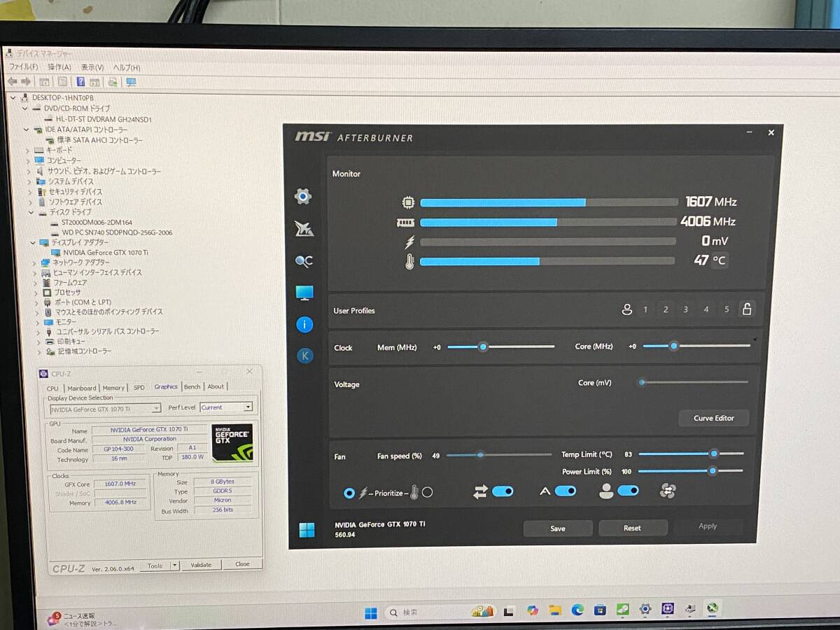Screen dimensions: 840x630
Task: Open the Curve Editor
Action: [714, 418]
